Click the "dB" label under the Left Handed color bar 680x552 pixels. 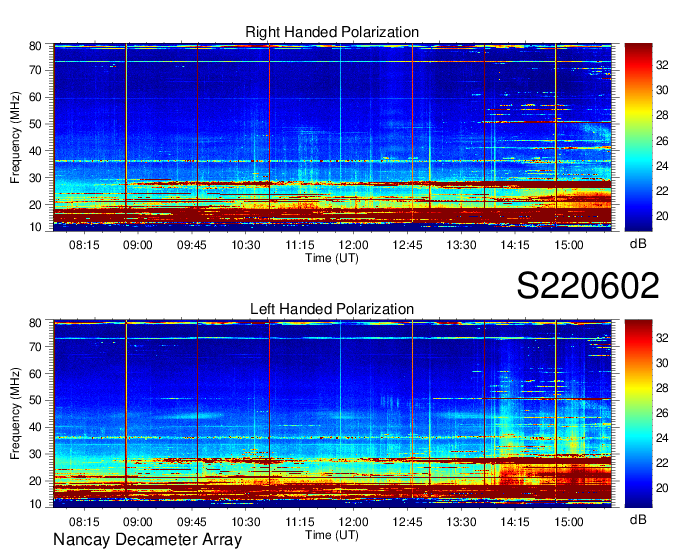tap(638, 520)
